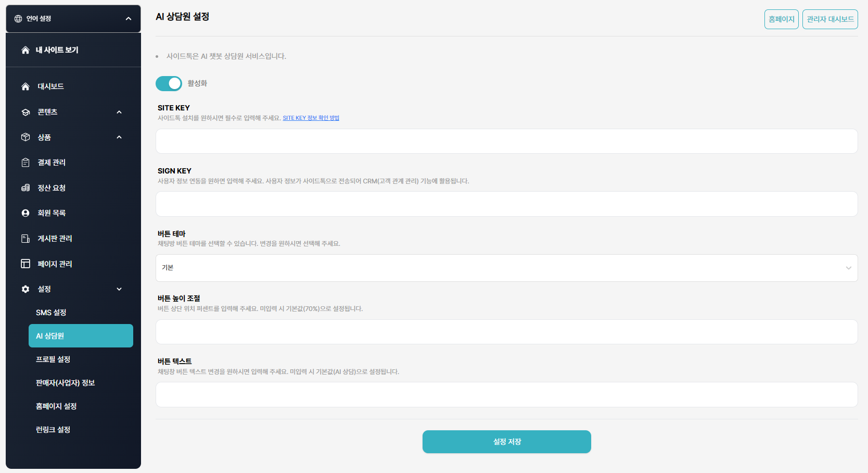Click the clipboard icon for 결제 관리
Viewport: 868px width, 473px height.
pyautogui.click(x=25, y=163)
